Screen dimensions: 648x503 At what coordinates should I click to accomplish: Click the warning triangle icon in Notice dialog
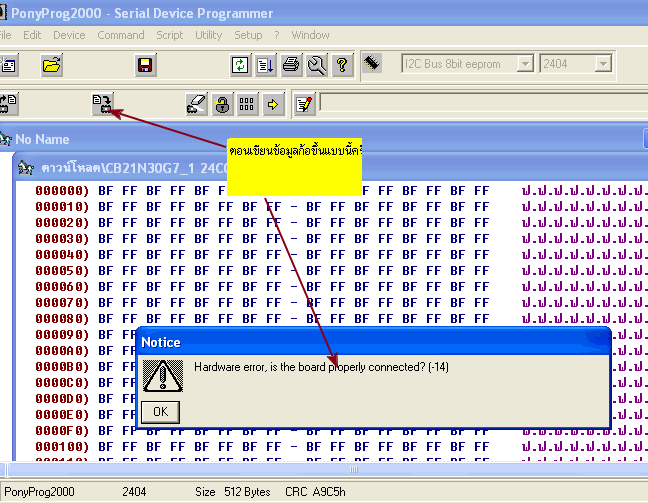[163, 376]
